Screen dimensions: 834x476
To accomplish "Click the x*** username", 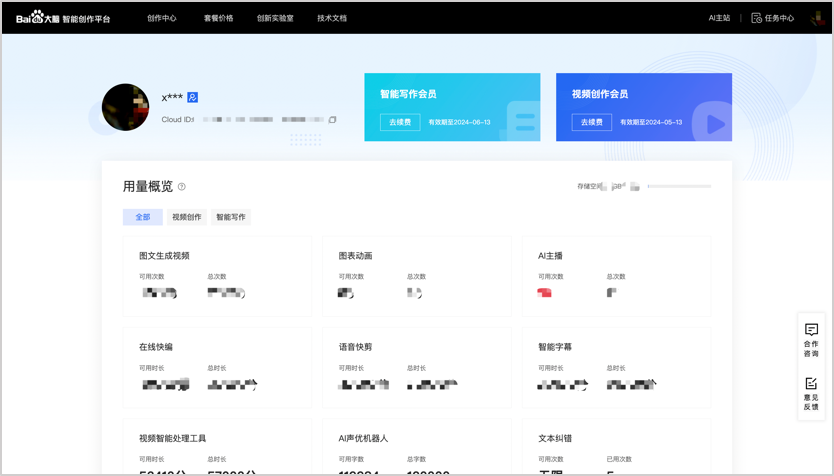I will (x=172, y=97).
